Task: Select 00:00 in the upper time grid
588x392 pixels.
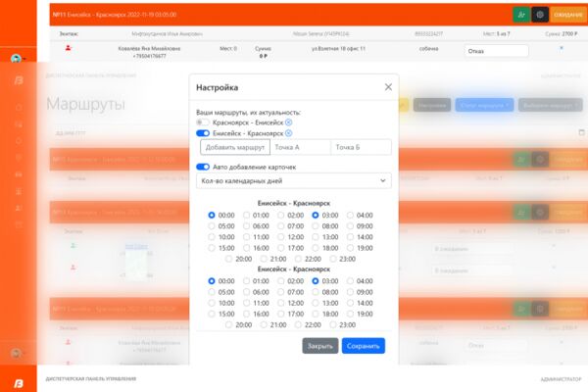Action: [212, 216]
